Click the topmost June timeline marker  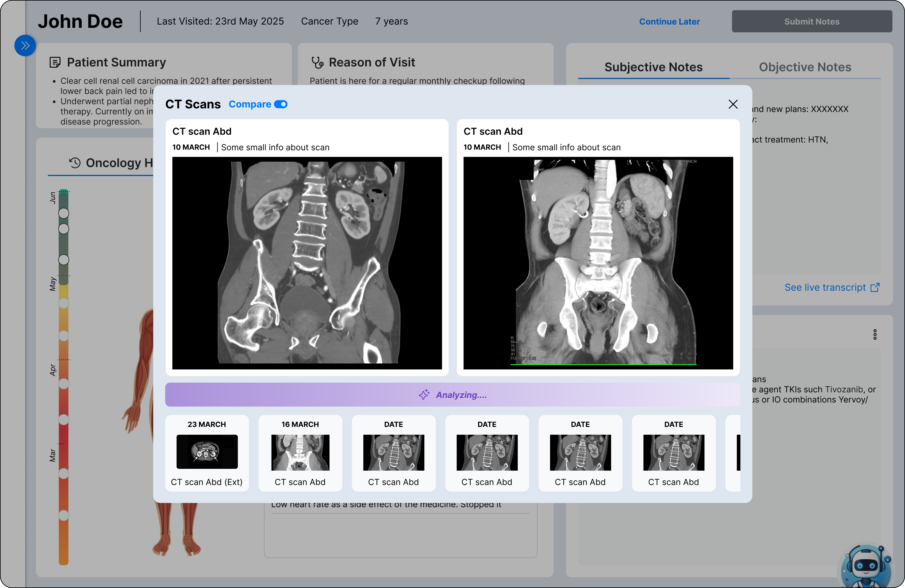(x=63, y=213)
